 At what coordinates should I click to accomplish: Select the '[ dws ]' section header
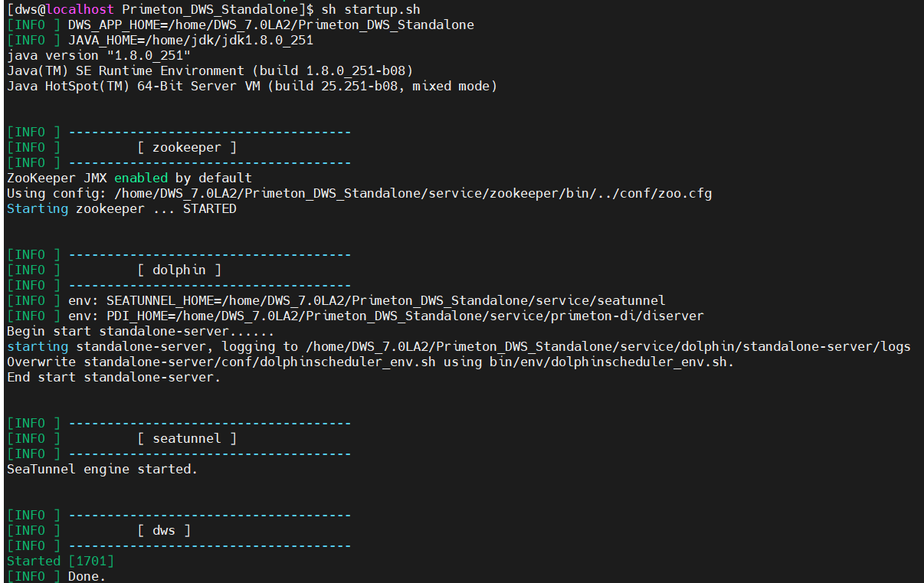(164, 530)
